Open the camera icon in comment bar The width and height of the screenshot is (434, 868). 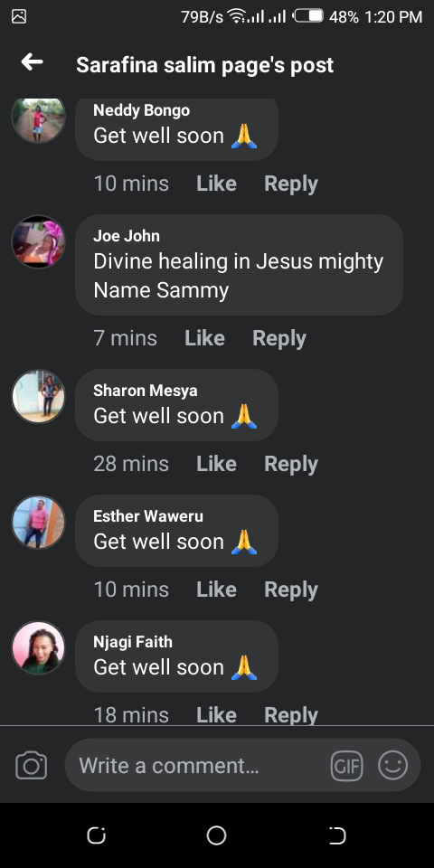[32, 766]
